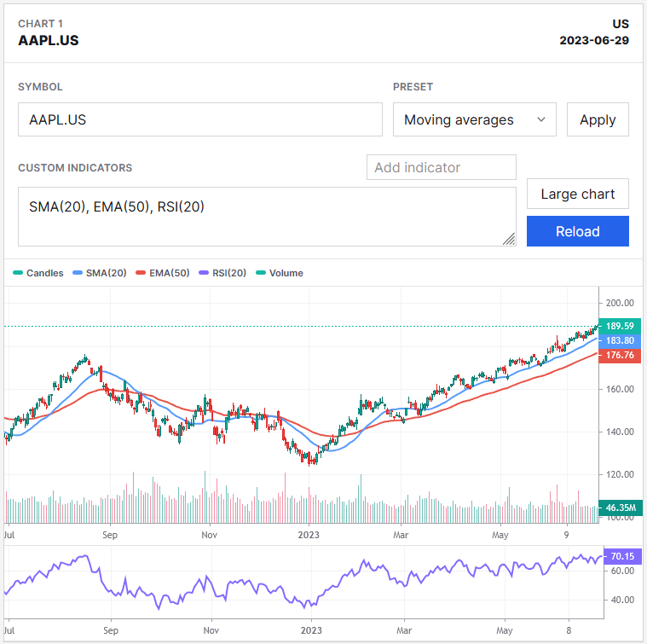Click the AAPL.US symbol input field

[x=200, y=119]
